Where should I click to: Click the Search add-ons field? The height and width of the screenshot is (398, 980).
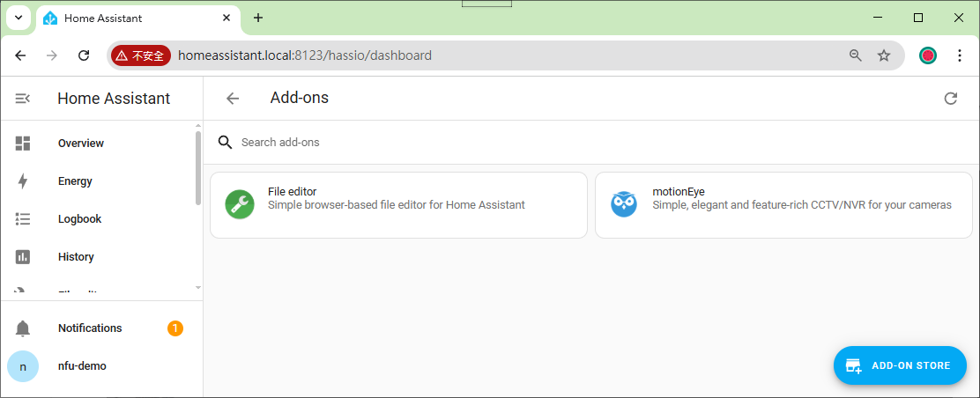tap(591, 143)
